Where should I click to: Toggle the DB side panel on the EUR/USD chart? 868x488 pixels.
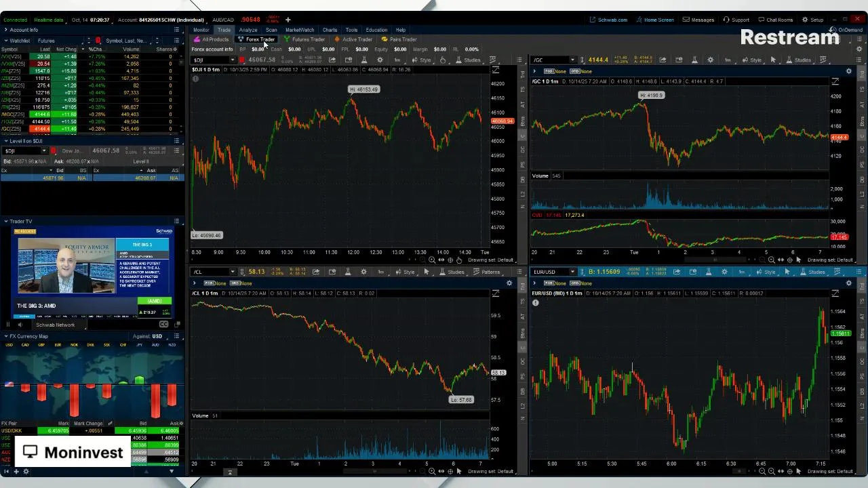(x=862, y=392)
